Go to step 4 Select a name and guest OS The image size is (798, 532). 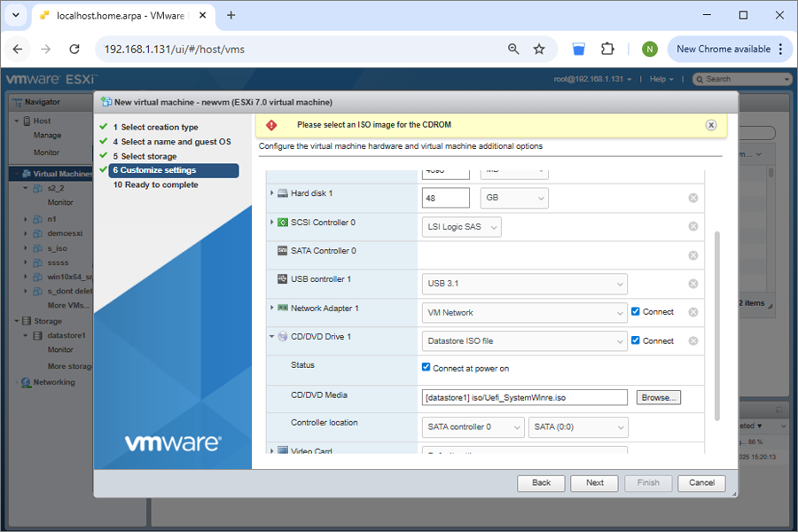[x=171, y=142]
